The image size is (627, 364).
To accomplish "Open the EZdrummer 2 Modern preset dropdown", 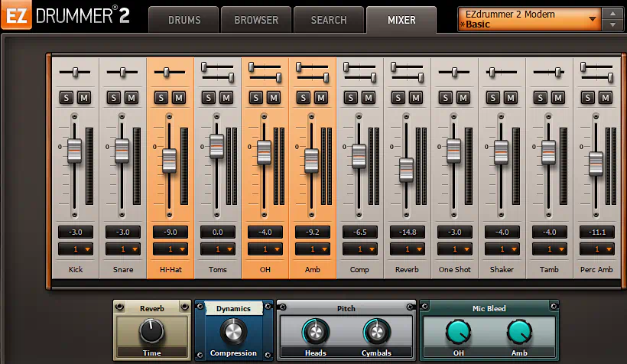I will coord(529,19).
